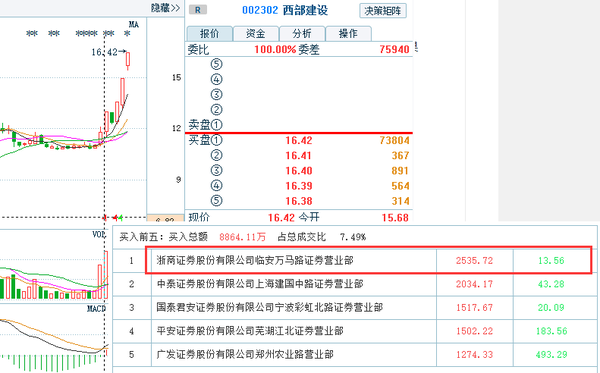Switch to the 资金 tab
Image resolution: width=600 pixels, height=373 pixels.
click(256, 34)
